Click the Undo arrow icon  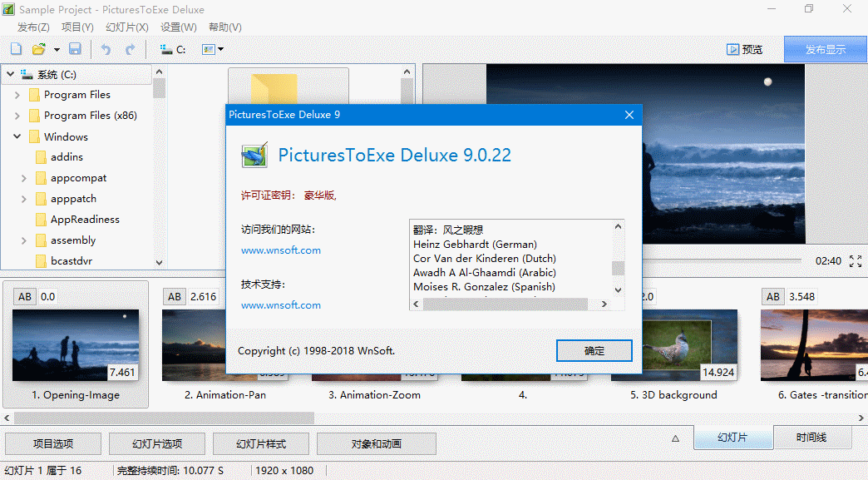[106, 50]
